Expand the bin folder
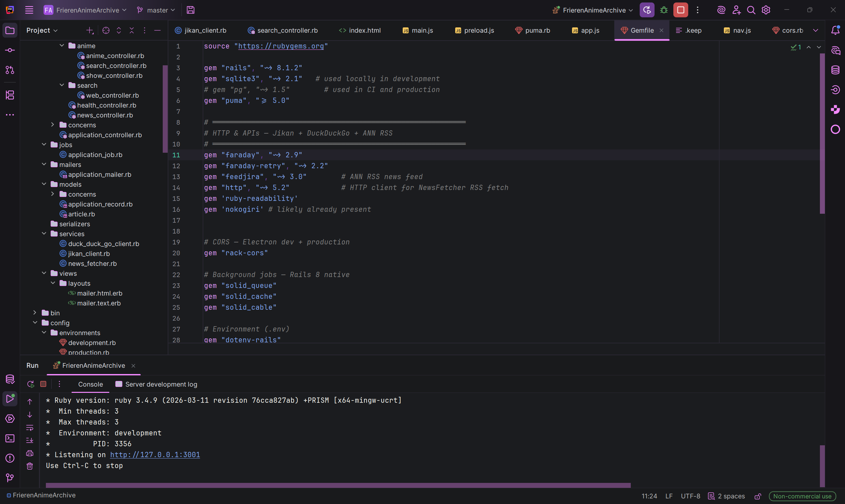 35,313
